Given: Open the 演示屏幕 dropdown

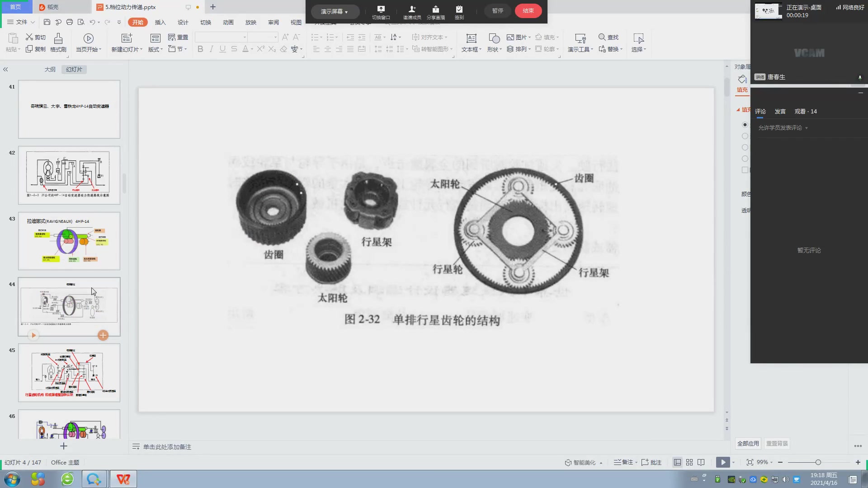Looking at the screenshot, I should (335, 11).
